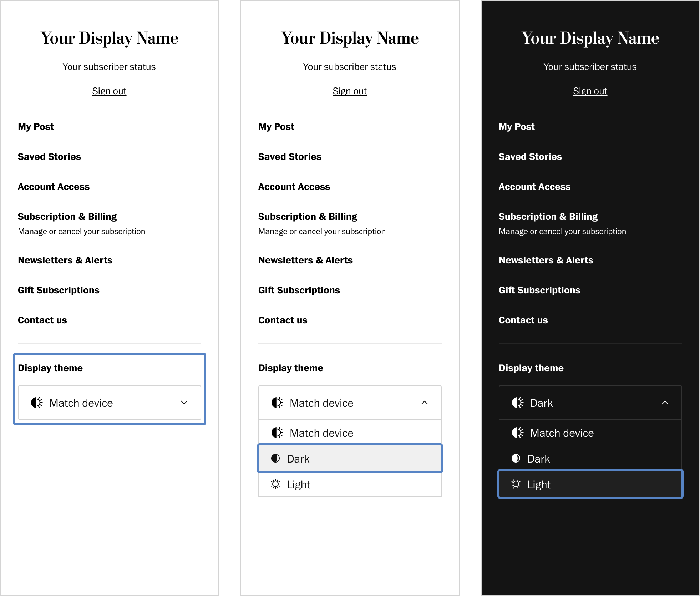This screenshot has height=596, width=700.
Task: Click the Match device icon in the dark panel options list
Action: 518,433
